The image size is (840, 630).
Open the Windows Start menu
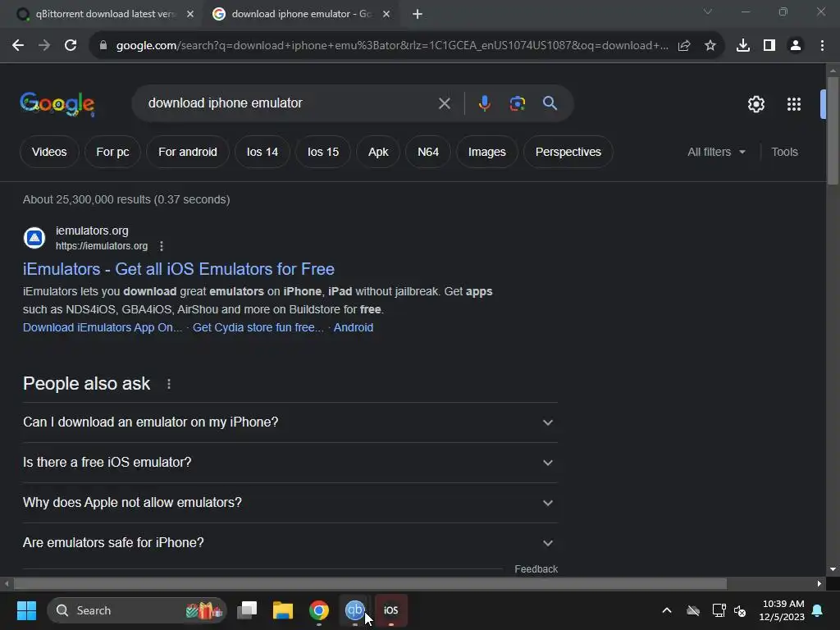(26, 610)
